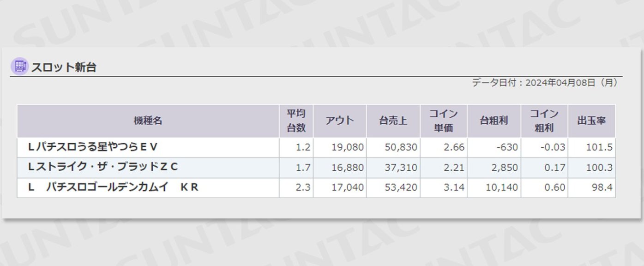Select the 3.14 コイン単価 cell

pyautogui.click(x=444, y=188)
